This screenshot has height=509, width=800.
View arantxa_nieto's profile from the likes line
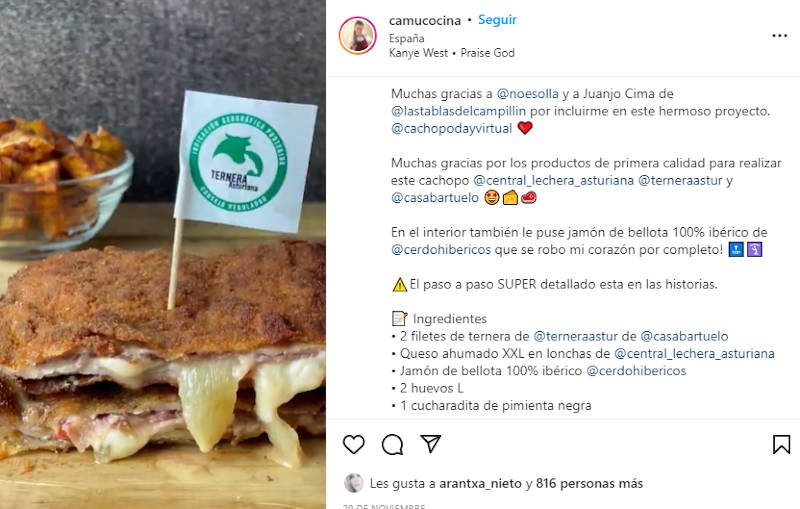point(480,483)
